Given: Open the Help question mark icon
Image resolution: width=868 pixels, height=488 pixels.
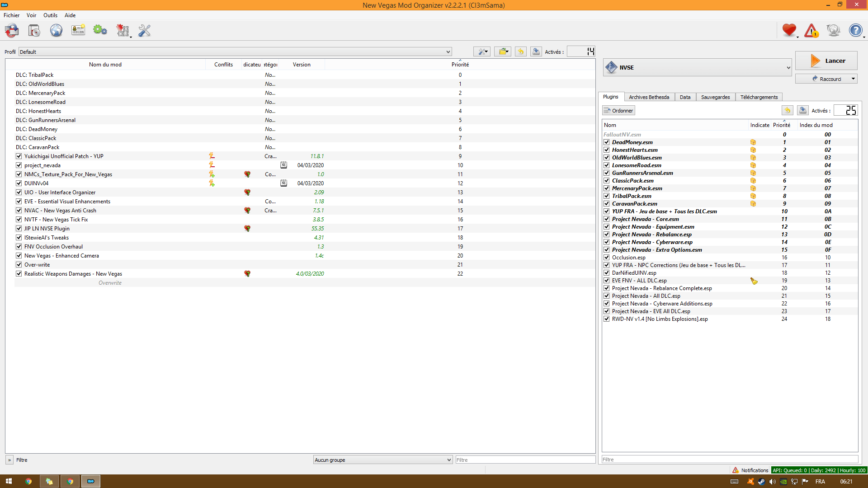Looking at the screenshot, I should click(855, 30).
